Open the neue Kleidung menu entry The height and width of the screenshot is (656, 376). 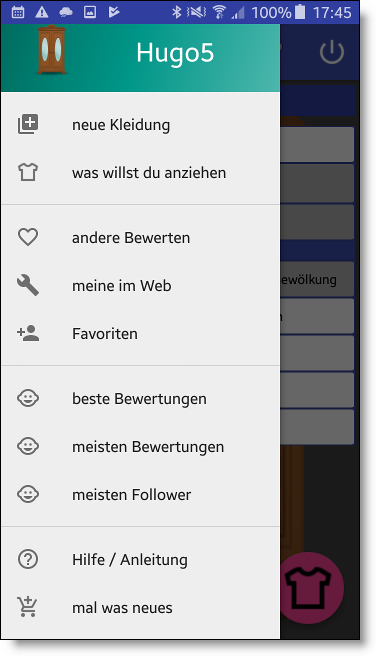tap(141, 125)
